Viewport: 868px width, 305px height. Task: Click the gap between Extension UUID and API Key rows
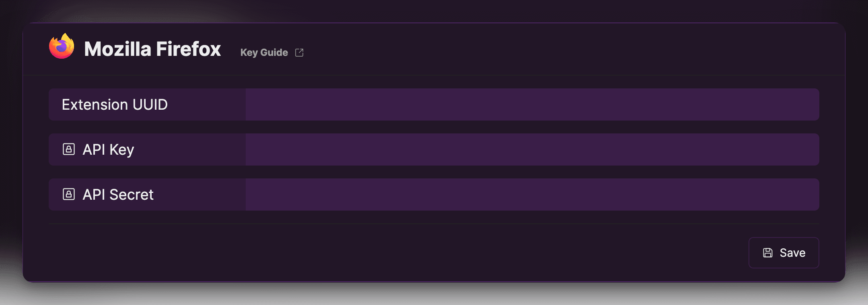434,127
